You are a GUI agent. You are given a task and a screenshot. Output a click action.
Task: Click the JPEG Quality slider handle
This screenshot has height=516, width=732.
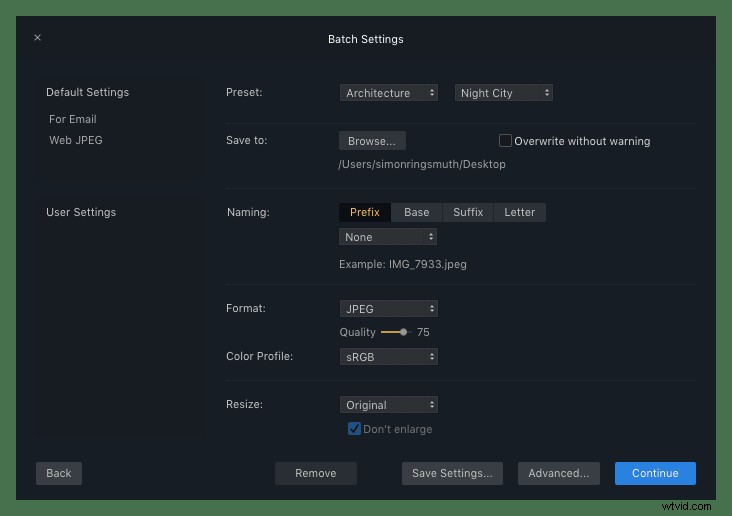pos(404,332)
